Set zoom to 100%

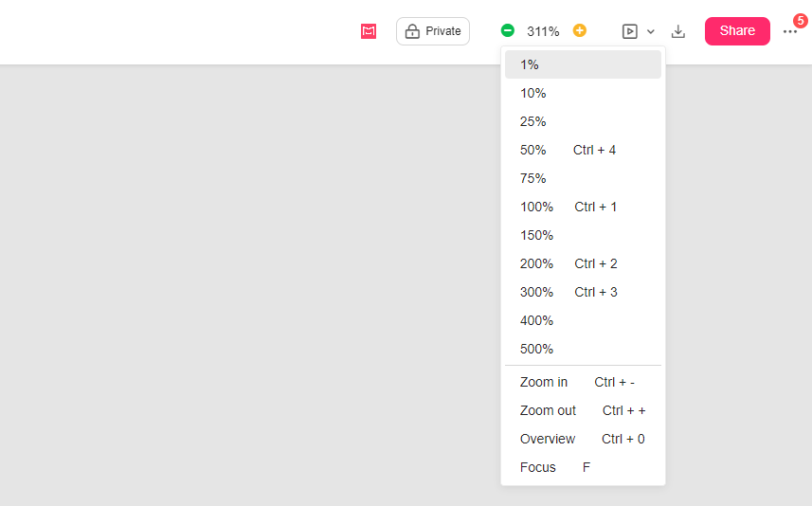click(x=583, y=207)
